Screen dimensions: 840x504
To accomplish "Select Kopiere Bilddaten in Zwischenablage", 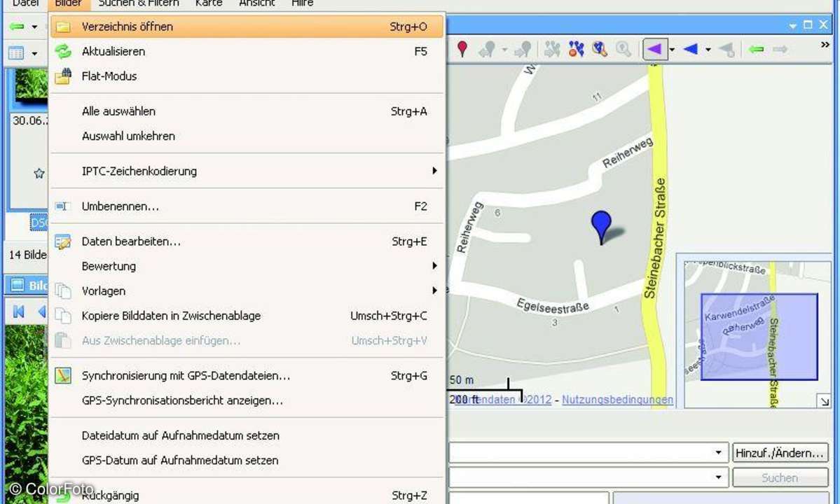I will click(247, 316).
